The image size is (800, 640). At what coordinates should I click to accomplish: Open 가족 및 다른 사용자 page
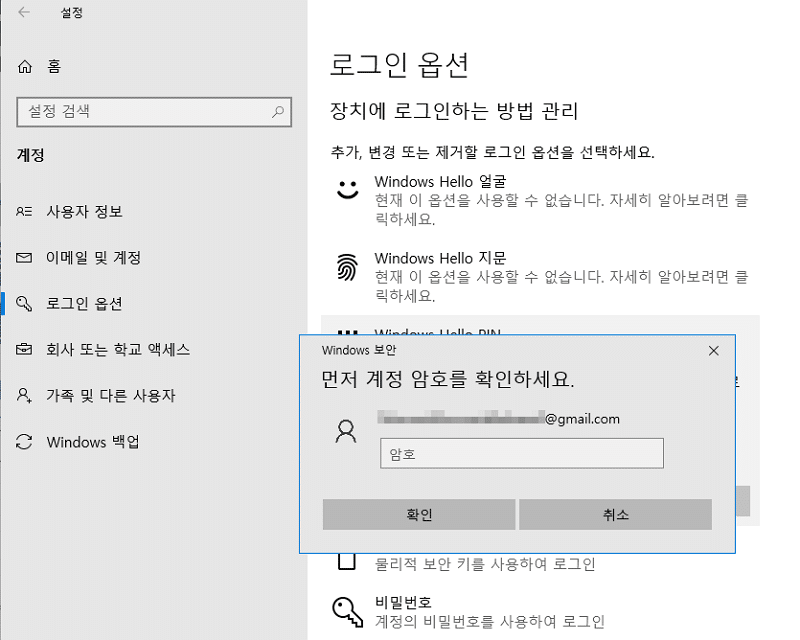point(111,396)
